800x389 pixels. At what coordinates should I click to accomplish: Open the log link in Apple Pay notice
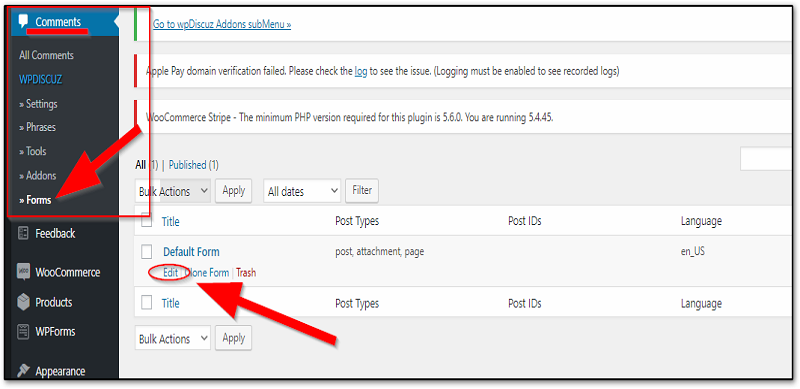361,71
